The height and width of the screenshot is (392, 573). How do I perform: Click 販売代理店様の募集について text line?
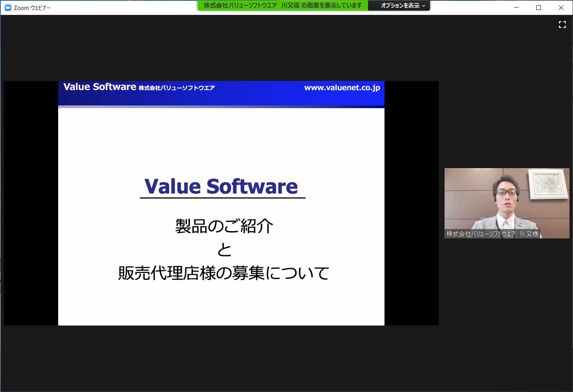pyautogui.click(x=224, y=273)
